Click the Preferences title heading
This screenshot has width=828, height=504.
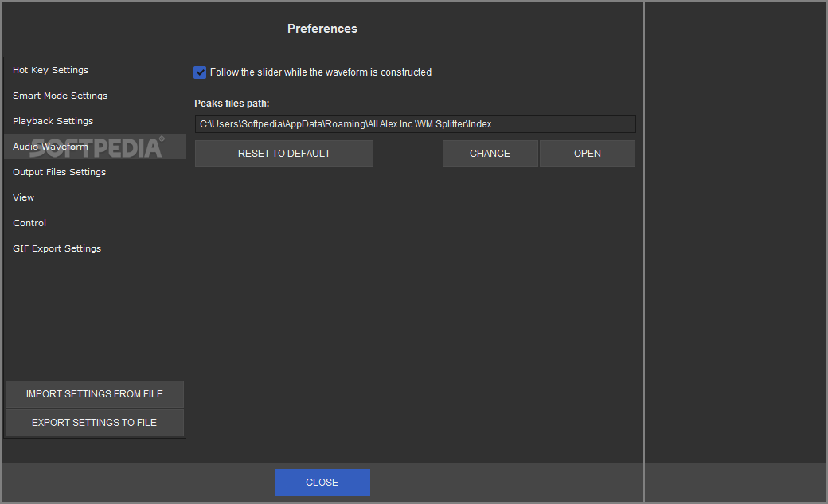click(322, 29)
